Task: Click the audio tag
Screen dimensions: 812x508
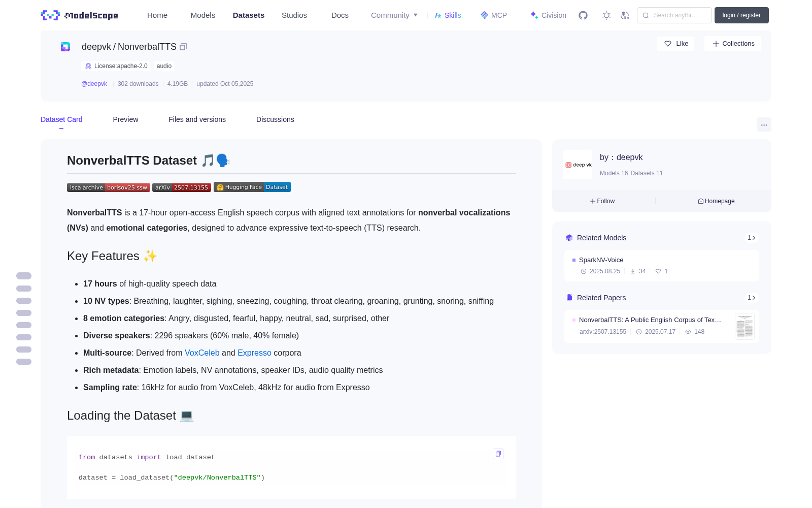Action: pos(164,66)
